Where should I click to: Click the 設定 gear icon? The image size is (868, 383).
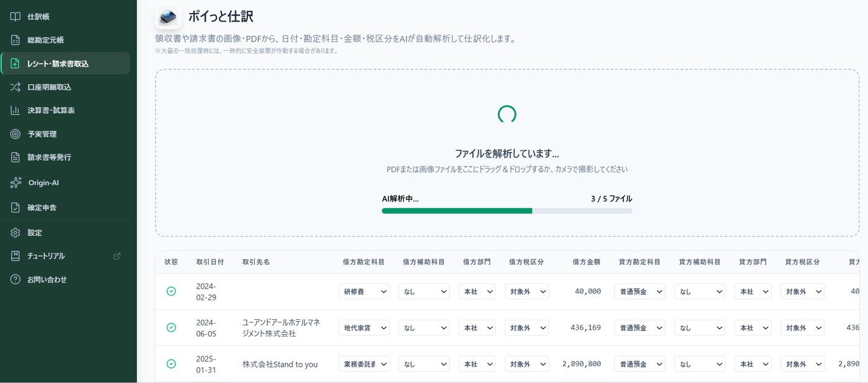click(15, 232)
